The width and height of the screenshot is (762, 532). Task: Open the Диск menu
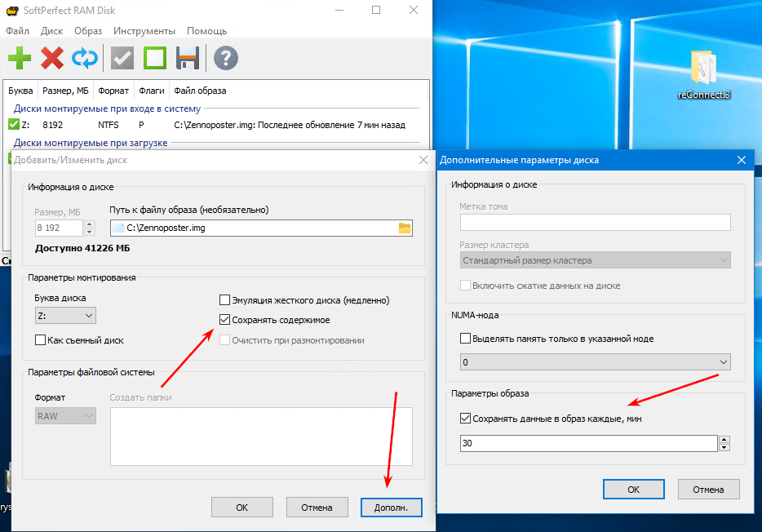(x=51, y=31)
